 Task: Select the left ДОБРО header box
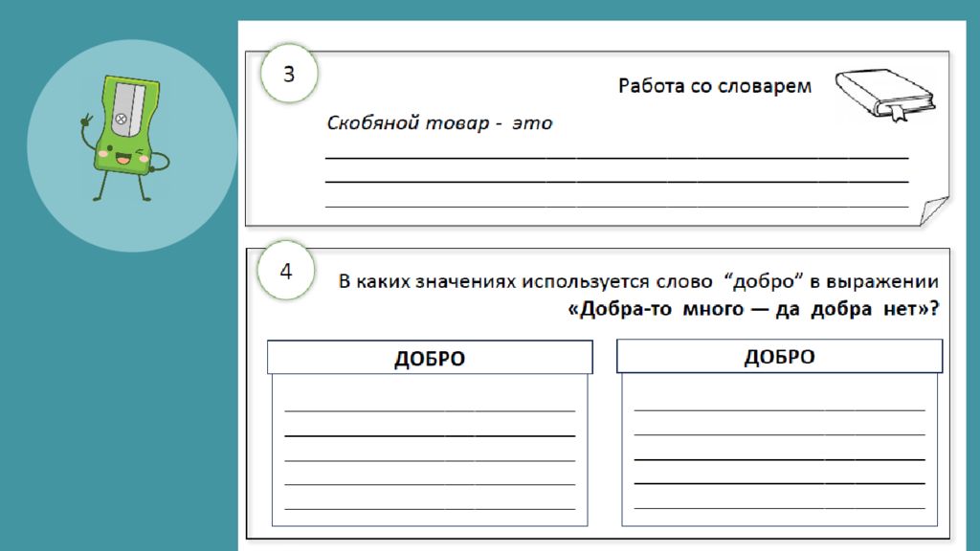tap(430, 359)
